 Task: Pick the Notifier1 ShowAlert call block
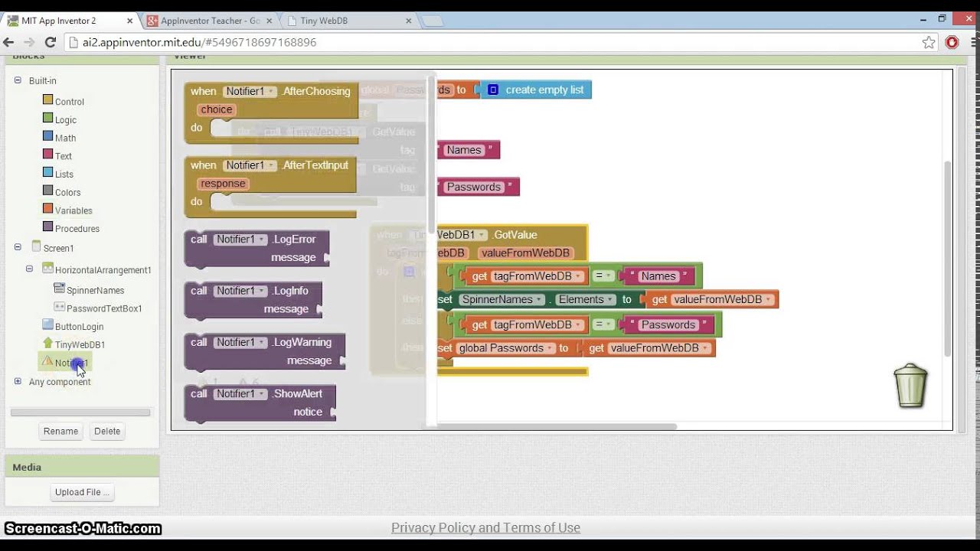point(260,403)
